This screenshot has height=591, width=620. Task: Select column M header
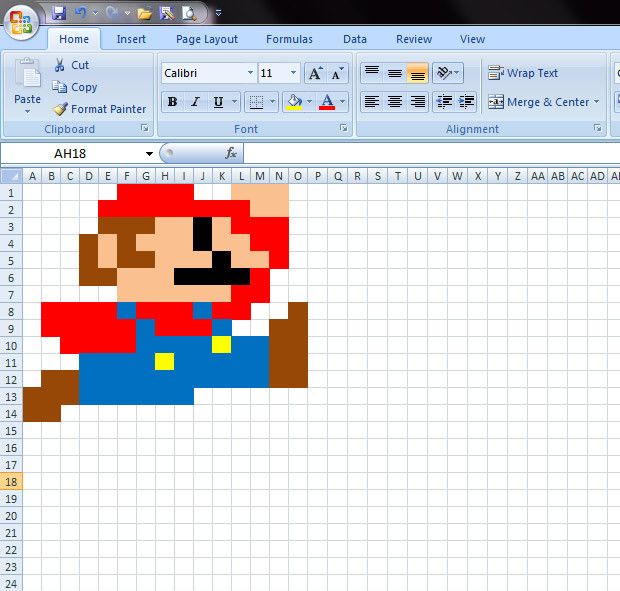[260, 176]
